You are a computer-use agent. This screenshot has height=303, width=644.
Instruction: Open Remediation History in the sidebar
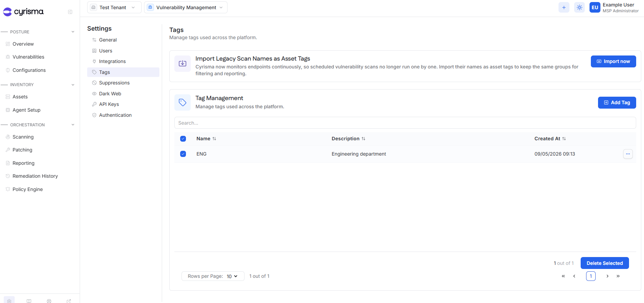pos(35,176)
